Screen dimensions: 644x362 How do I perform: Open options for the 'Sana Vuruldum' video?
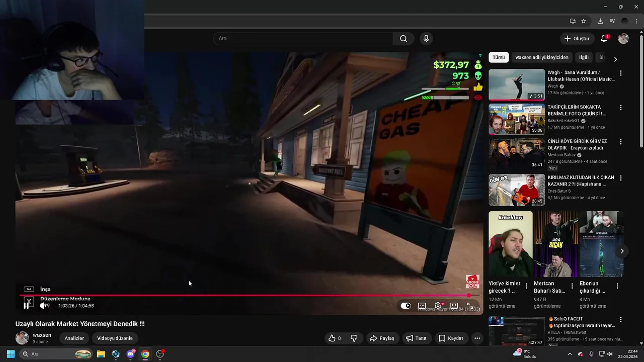[x=620, y=73]
